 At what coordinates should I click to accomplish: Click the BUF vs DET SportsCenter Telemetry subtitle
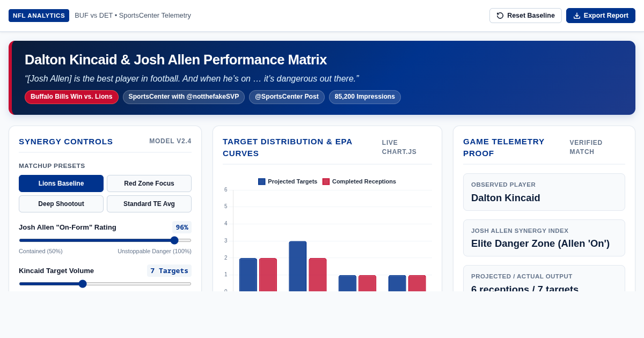point(133,16)
